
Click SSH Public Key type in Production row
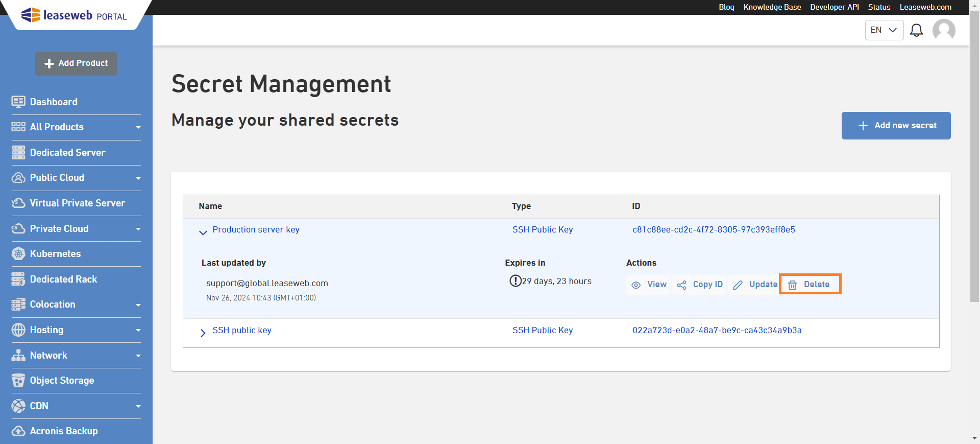click(x=543, y=229)
